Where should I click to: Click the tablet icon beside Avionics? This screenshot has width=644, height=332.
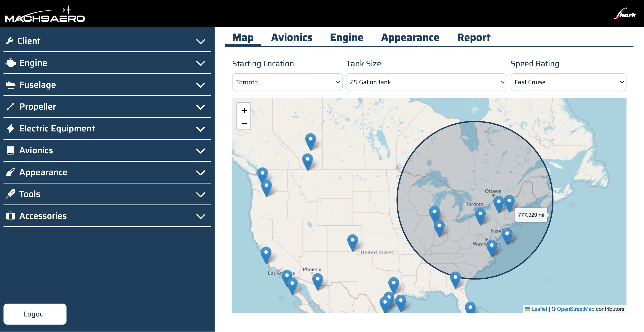(x=10, y=150)
